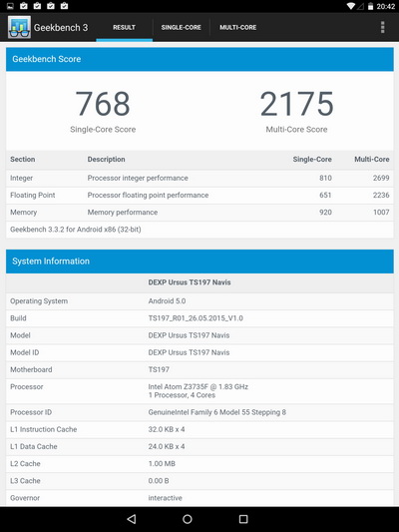Tap the Android back navigation button

click(x=132, y=519)
